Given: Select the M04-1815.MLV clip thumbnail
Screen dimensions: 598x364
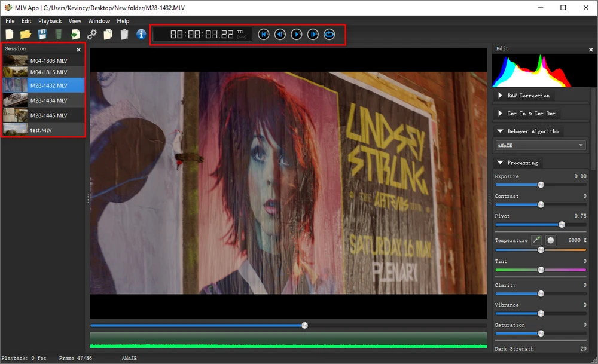Looking at the screenshot, I should pyautogui.click(x=16, y=72).
